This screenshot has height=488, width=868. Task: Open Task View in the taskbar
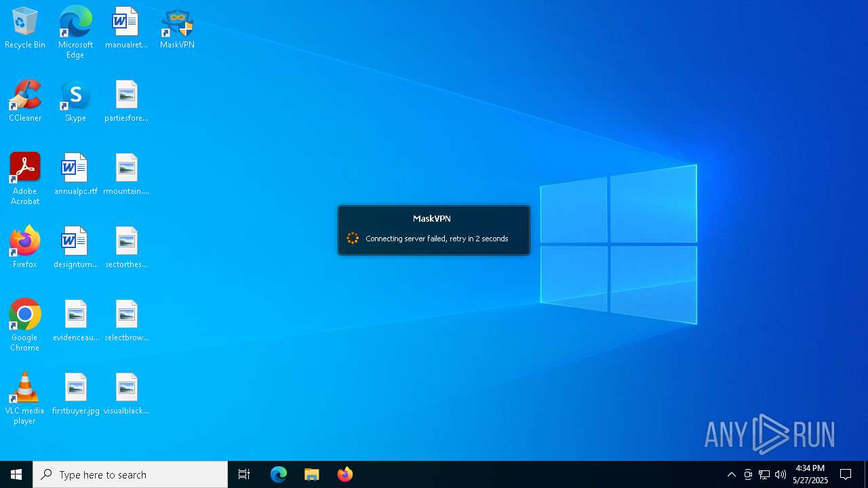click(x=244, y=474)
